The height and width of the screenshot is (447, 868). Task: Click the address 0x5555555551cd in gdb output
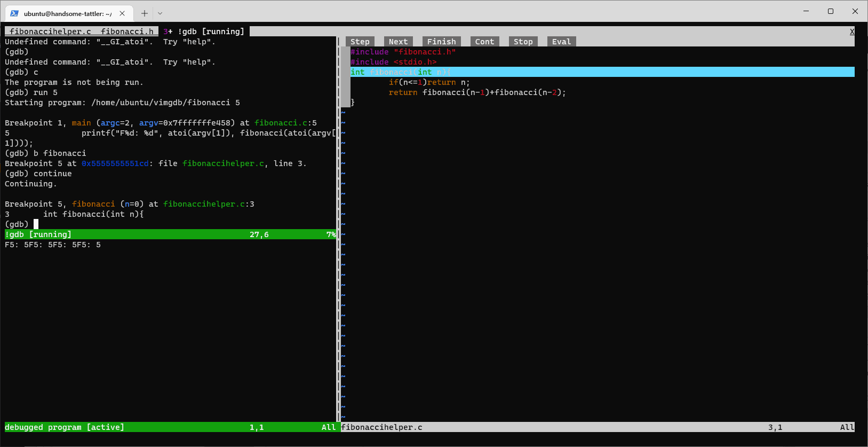(x=115, y=163)
